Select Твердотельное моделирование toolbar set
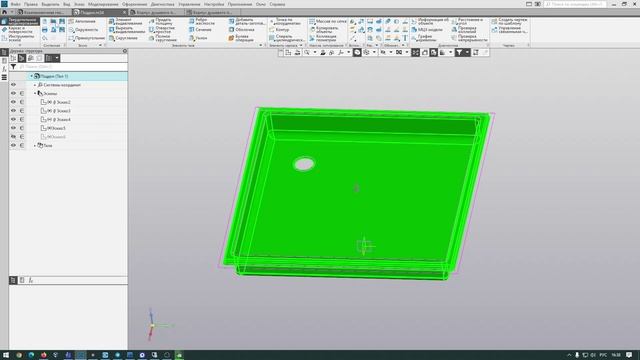This screenshot has width=640, height=360. pyautogui.click(x=20, y=21)
